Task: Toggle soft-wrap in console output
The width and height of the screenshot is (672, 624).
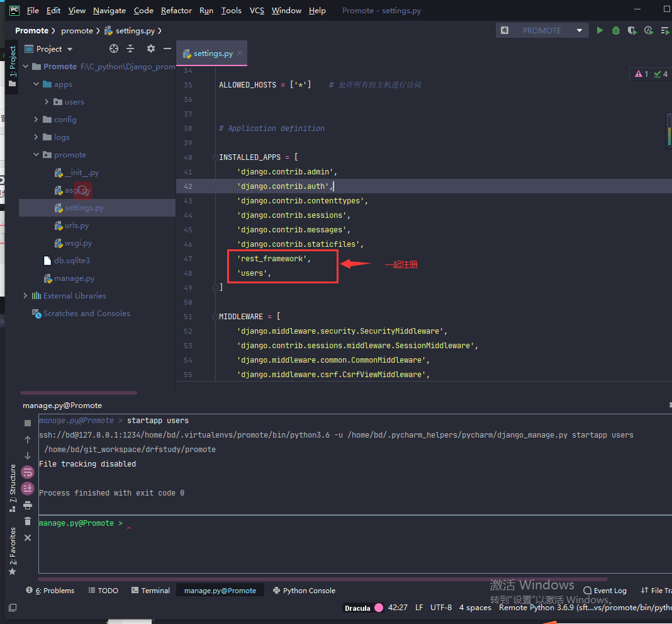Action: click(x=28, y=472)
